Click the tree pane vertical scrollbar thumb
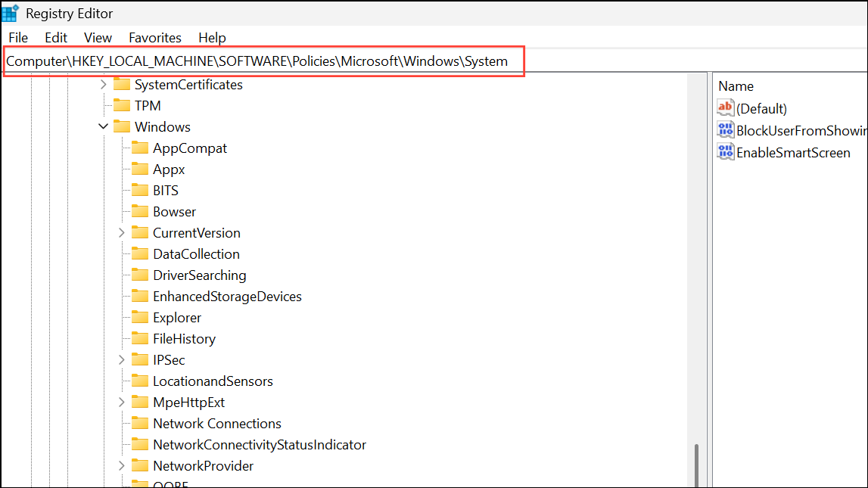The height and width of the screenshot is (488, 868). pyautogui.click(x=696, y=465)
